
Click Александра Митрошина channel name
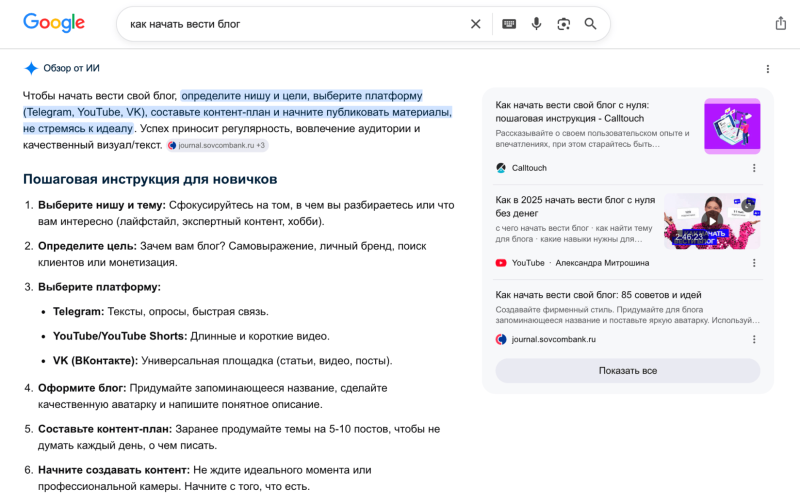(x=602, y=263)
